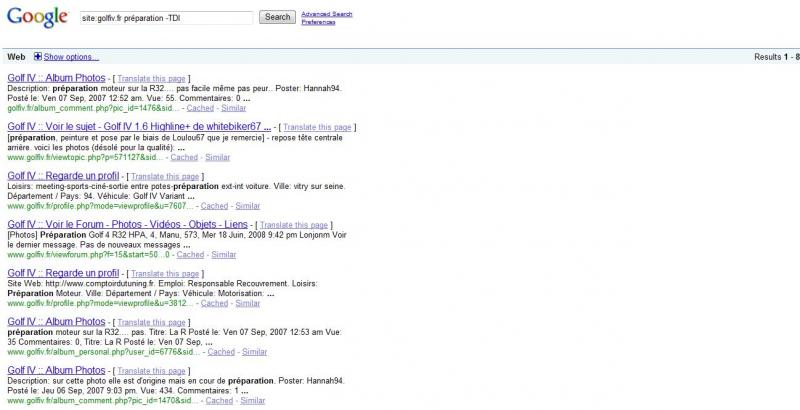Click the green URL www.golfiv.fr/album_personal.php?user_id=6776

[104, 352]
